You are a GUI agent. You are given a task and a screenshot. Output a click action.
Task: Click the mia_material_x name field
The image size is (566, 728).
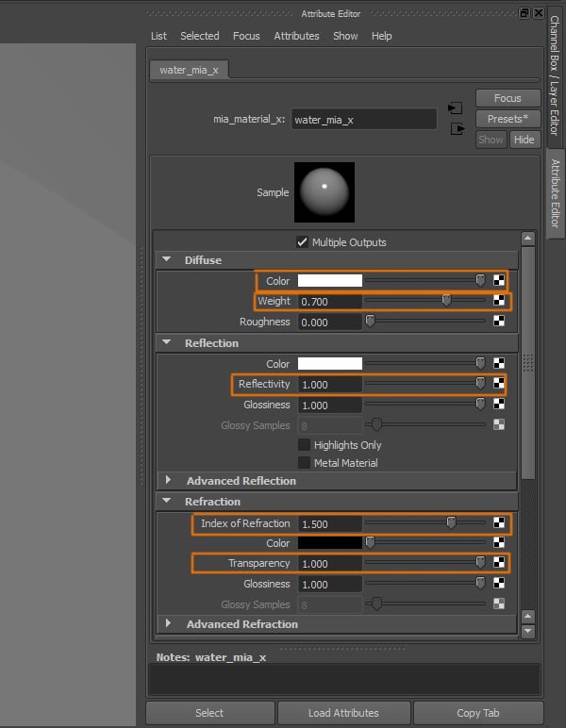(363, 120)
